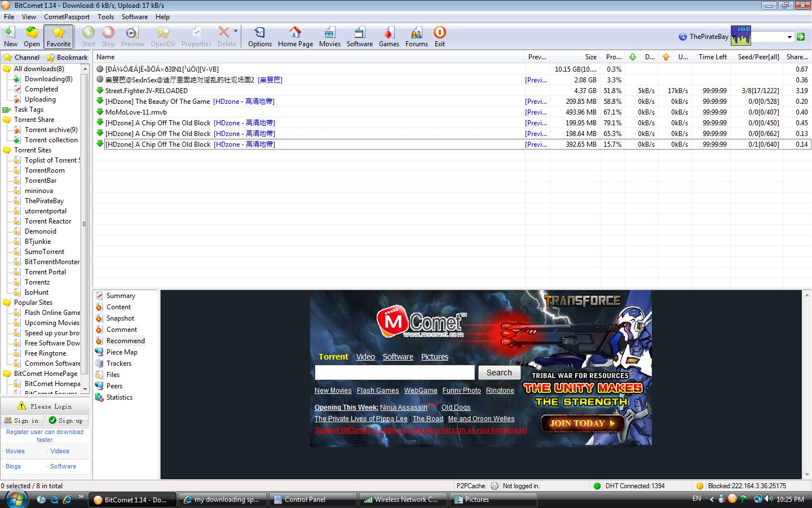Select All downloads(8) folder in sidebar
The image size is (812, 508).
coord(38,69)
